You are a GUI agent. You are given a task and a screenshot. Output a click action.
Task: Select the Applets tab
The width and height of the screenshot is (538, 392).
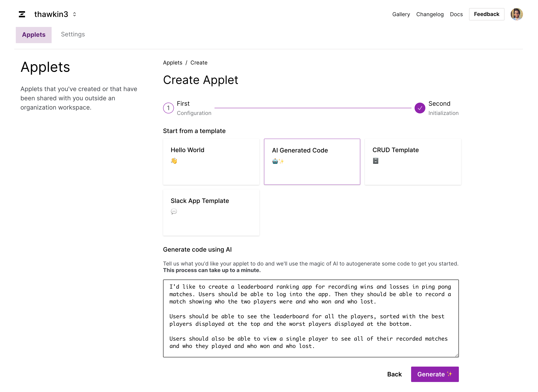pyautogui.click(x=34, y=35)
